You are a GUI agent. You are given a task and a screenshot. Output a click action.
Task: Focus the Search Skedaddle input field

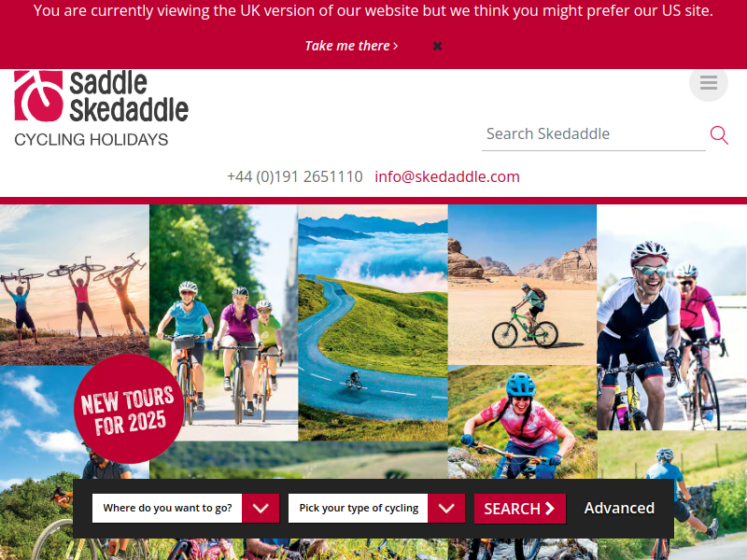(x=594, y=134)
